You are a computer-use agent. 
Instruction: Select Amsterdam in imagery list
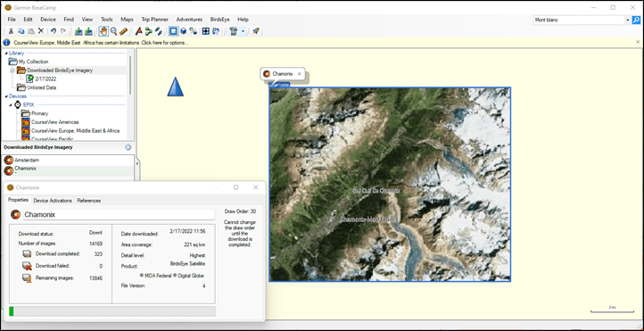point(68,161)
